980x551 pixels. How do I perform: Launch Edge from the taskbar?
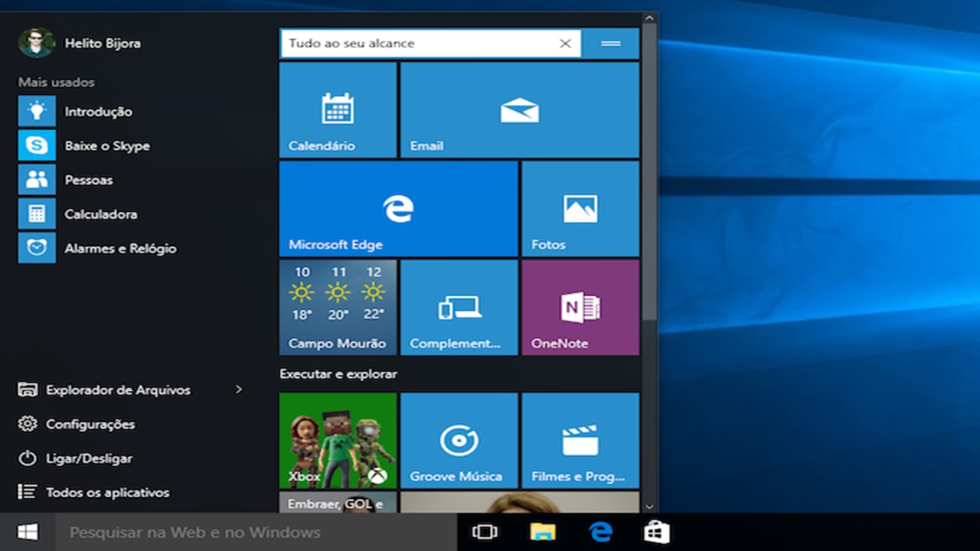pyautogui.click(x=600, y=533)
